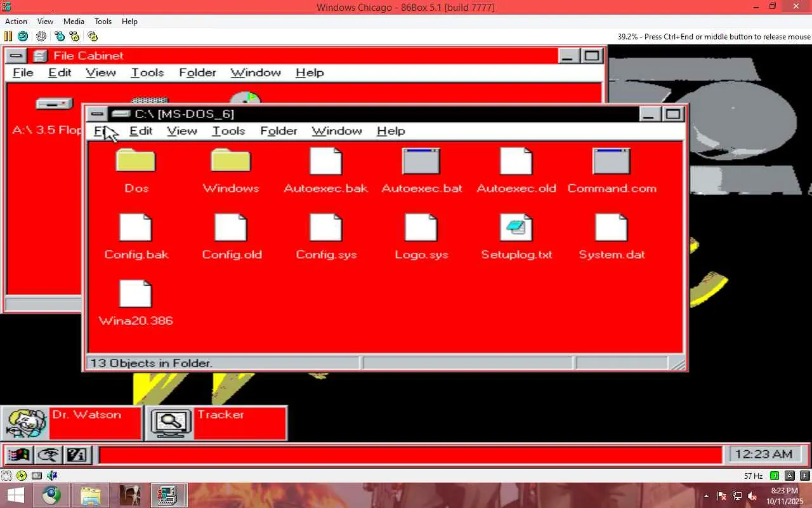The width and height of the screenshot is (812, 508).
Task: Click the '57 Hz' refresh rate text
Action: tap(753, 476)
